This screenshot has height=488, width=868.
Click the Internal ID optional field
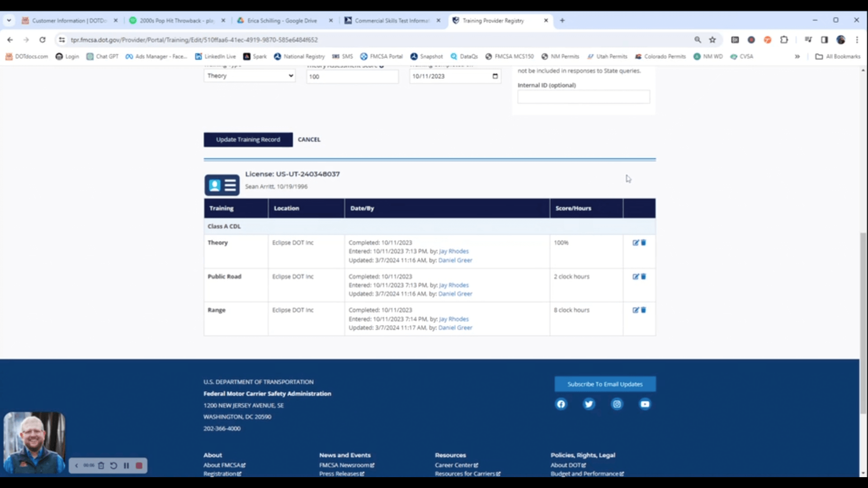pos(584,97)
